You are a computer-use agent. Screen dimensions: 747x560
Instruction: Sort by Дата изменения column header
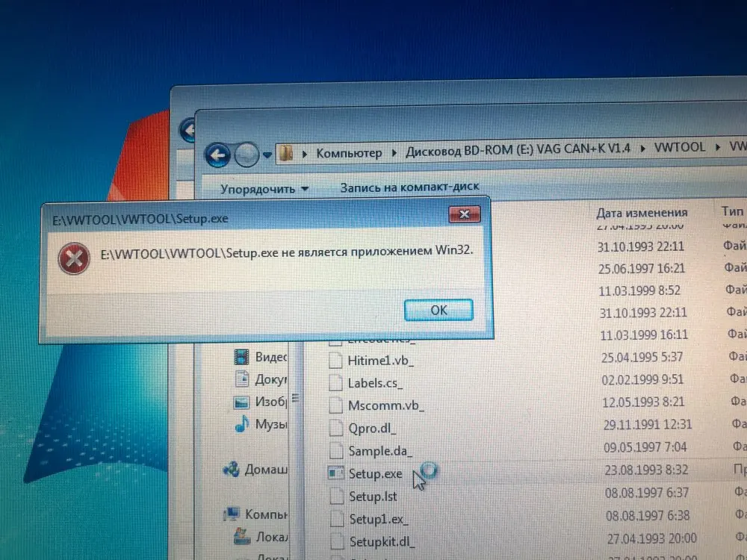pyautogui.click(x=642, y=213)
